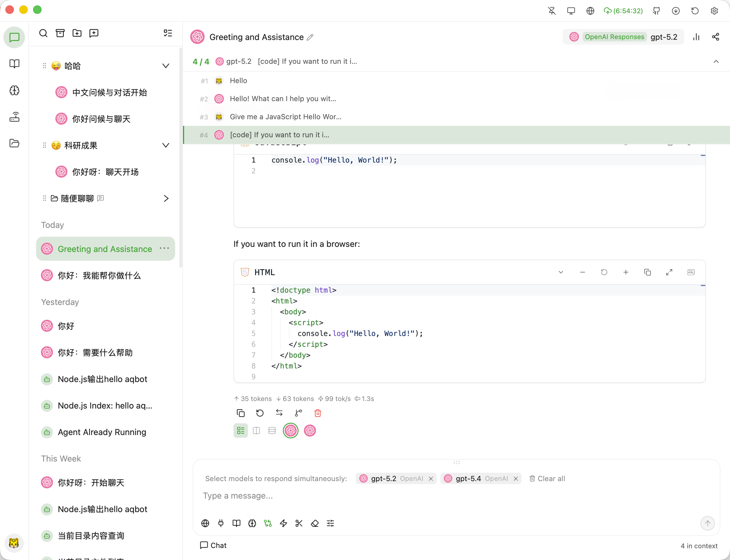
Task: Open the share icon in chat header
Action: pos(715,37)
